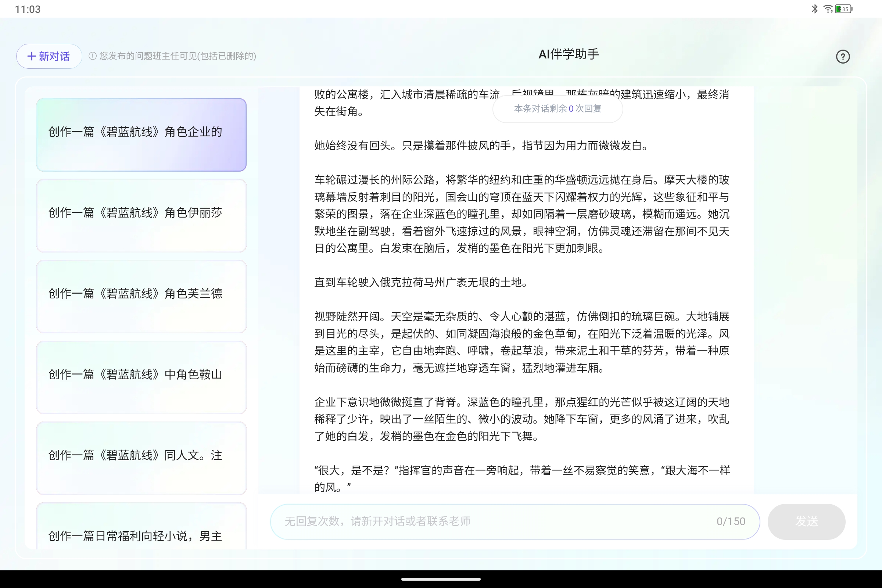Click the 发送 send button

[806, 521]
